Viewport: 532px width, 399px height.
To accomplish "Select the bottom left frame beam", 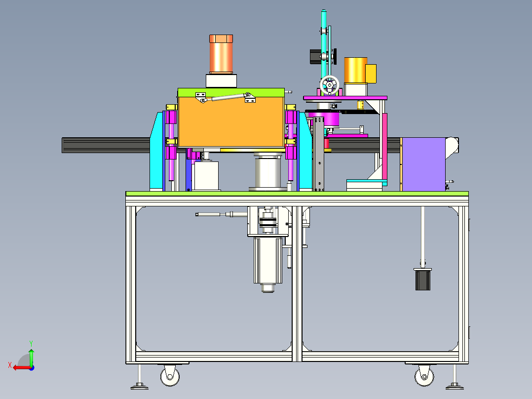I will (x=214, y=357).
